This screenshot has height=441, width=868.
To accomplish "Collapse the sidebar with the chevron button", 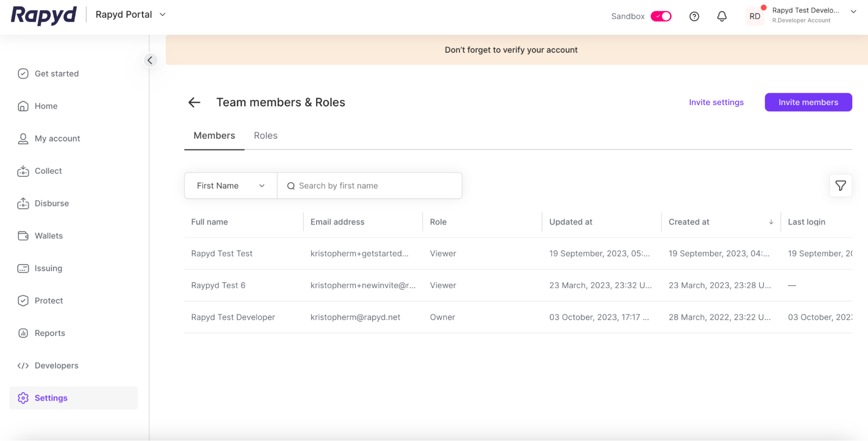I will pyautogui.click(x=150, y=60).
